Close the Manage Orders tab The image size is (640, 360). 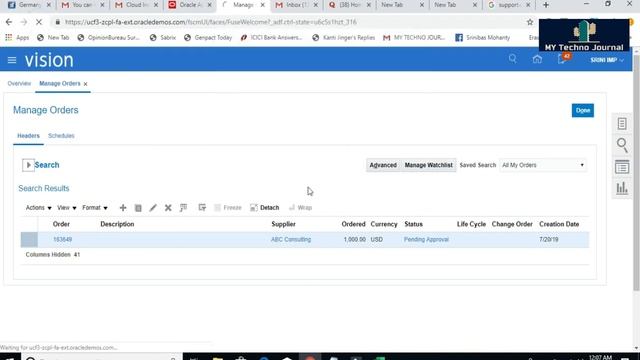(x=85, y=84)
